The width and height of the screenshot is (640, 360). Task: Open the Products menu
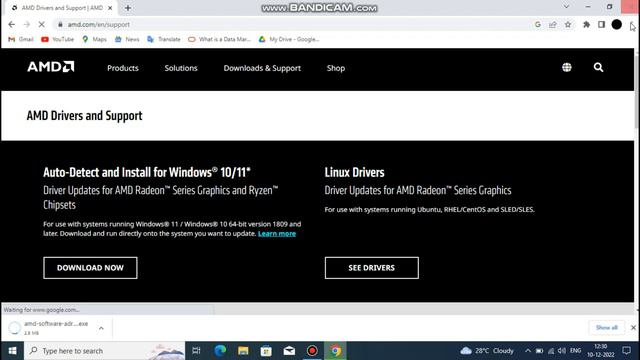[x=123, y=68]
